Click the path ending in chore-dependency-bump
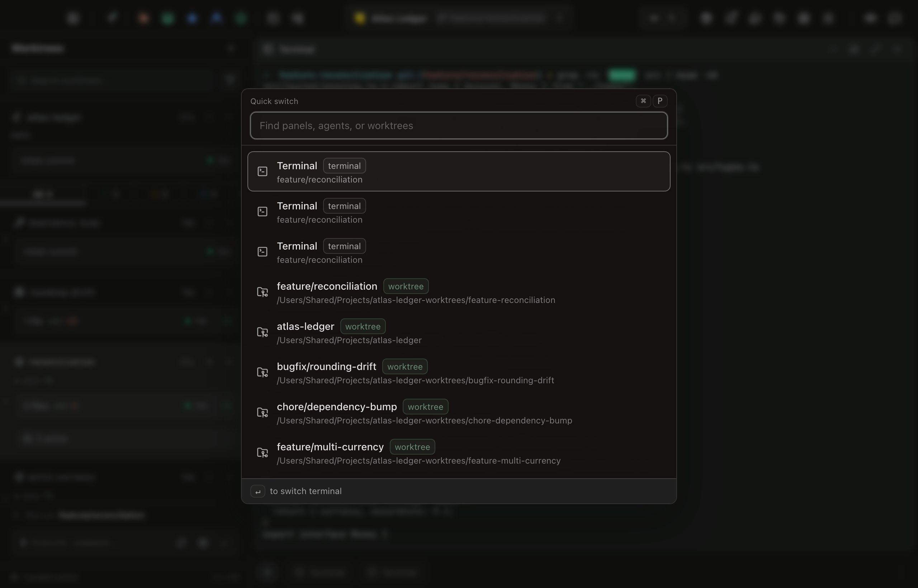Image resolution: width=918 pixels, height=588 pixels. 424,420
